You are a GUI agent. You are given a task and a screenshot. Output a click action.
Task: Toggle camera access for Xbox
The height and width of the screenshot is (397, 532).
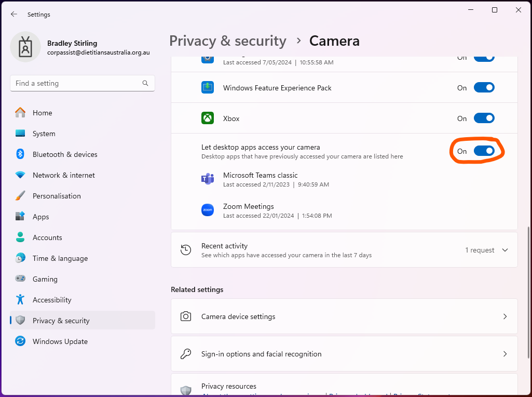click(x=484, y=118)
